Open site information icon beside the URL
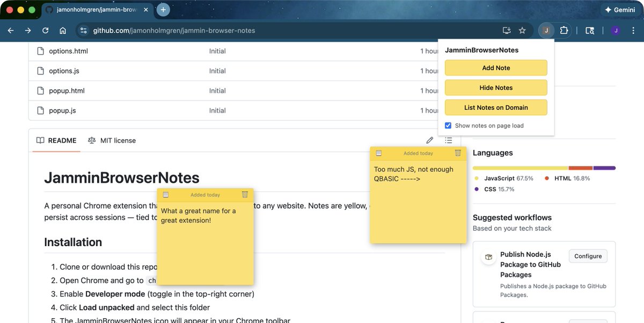Viewport: 644px width, 323px height. pos(83,31)
